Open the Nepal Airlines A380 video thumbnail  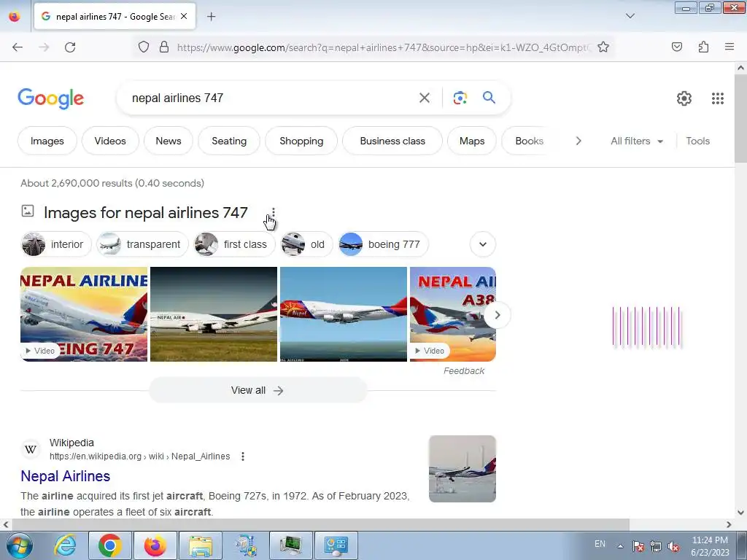[x=452, y=314]
